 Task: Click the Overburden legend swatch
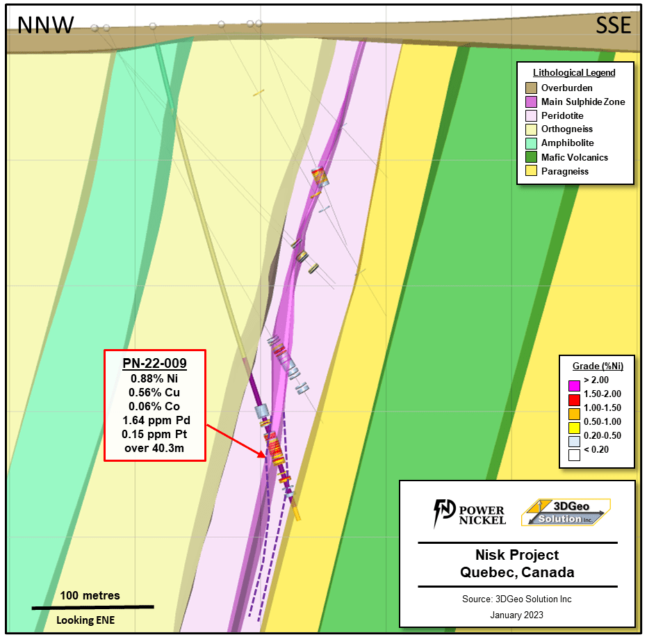[x=532, y=88]
